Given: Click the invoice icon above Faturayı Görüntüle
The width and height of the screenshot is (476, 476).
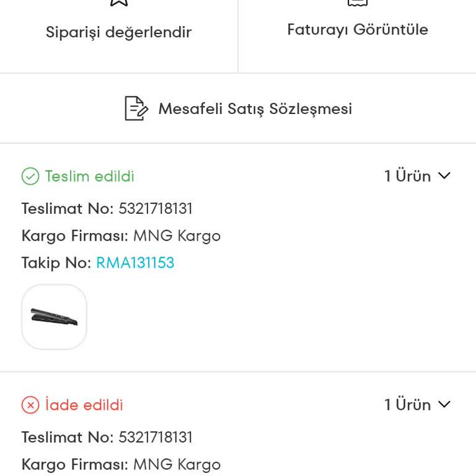Looking at the screenshot, I should [x=358, y=2].
